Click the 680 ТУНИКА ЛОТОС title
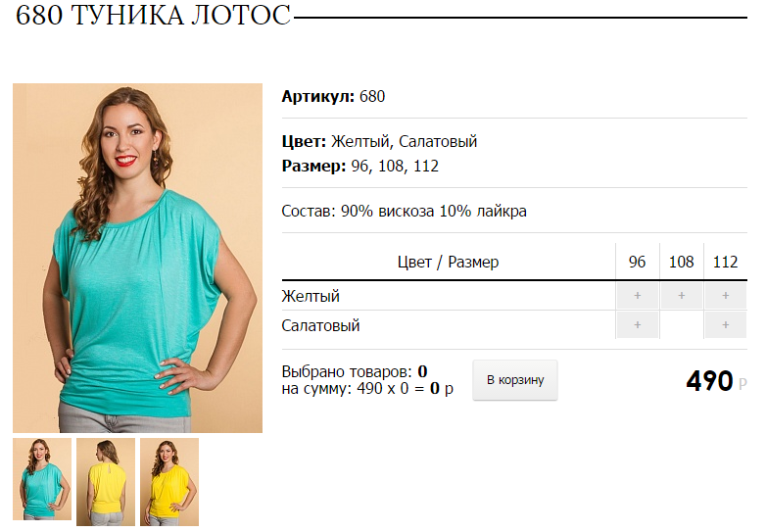Screen dimensions: 766x532 pyautogui.click(x=153, y=15)
